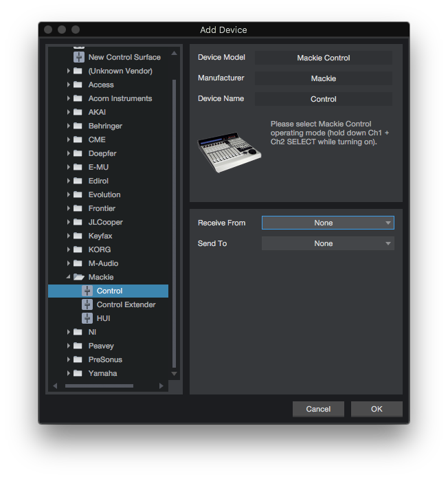
Task: Click the Control Extender fader icon
Action: pyautogui.click(x=87, y=304)
